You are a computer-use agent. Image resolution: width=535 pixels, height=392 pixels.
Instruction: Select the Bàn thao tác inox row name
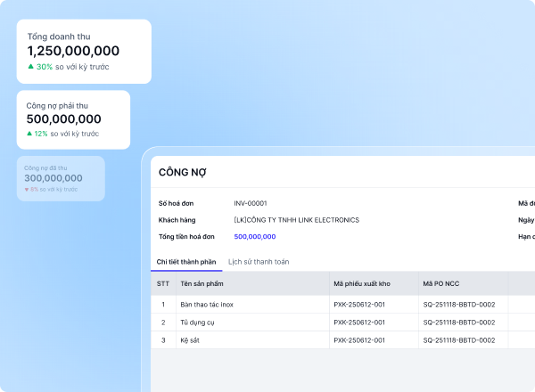pyautogui.click(x=207, y=305)
